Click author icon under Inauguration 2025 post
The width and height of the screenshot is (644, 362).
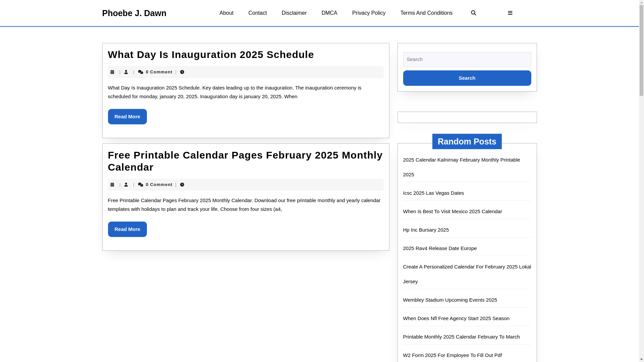[126, 72]
